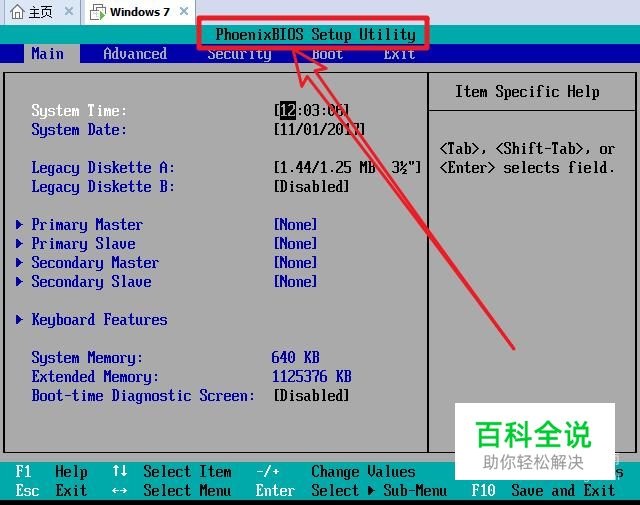Click the Secondary Master [None] value

(296, 262)
